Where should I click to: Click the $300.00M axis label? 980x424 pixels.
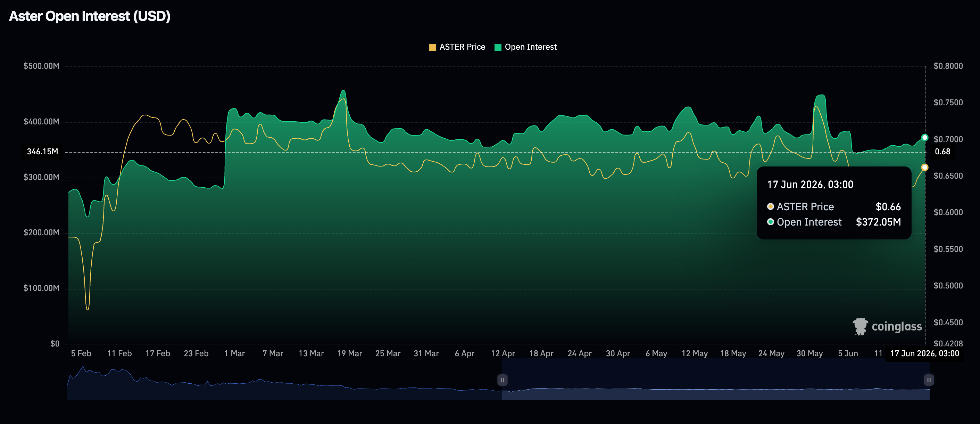point(41,177)
